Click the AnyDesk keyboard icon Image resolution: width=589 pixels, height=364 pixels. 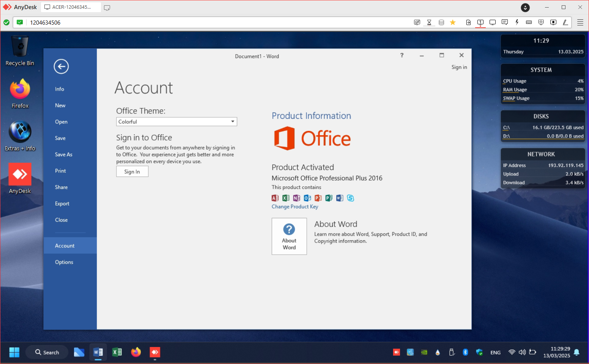pos(529,22)
